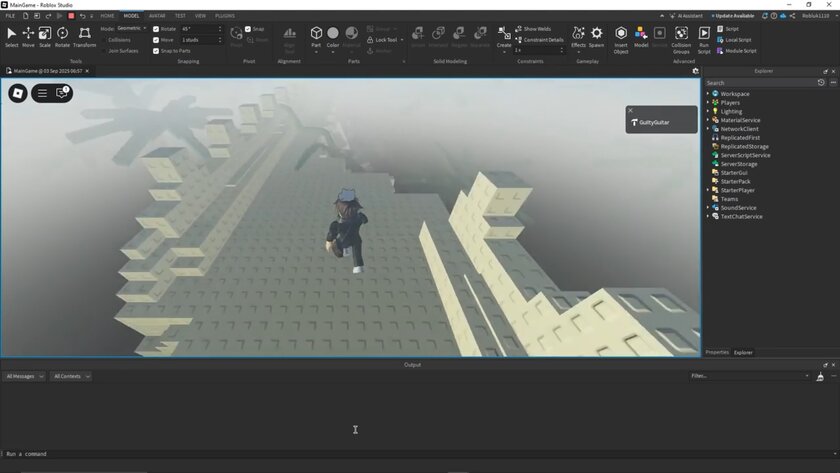Screen dimensions: 840x473
Task: Expand the Players tree node
Action: point(708,102)
